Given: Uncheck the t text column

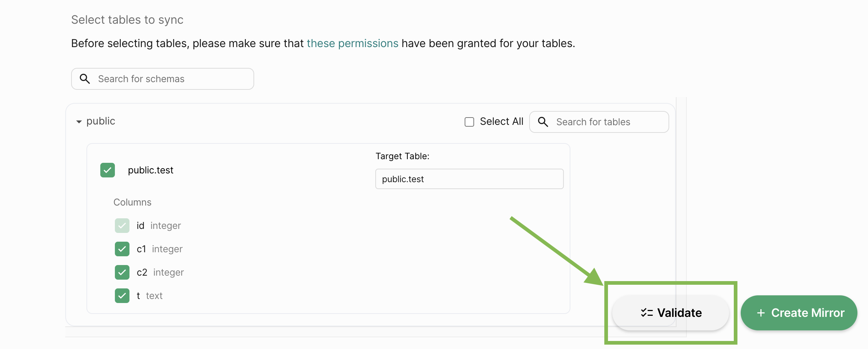Looking at the screenshot, I should (122, 296).
